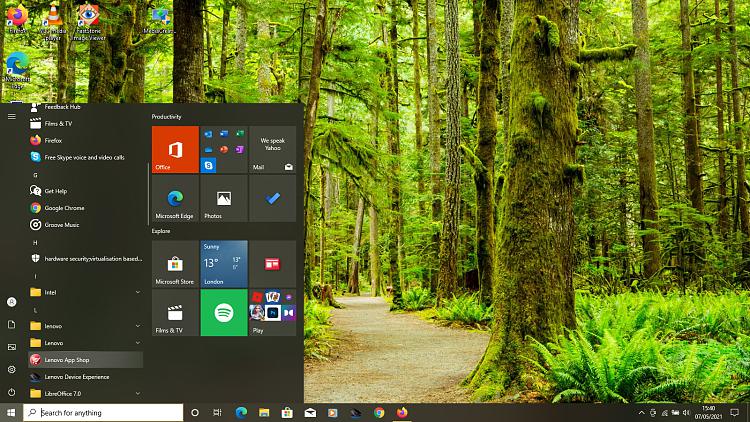
Task: Launch Google Chrome from app list
Action: pyautogui.click(x=86, y=208)
